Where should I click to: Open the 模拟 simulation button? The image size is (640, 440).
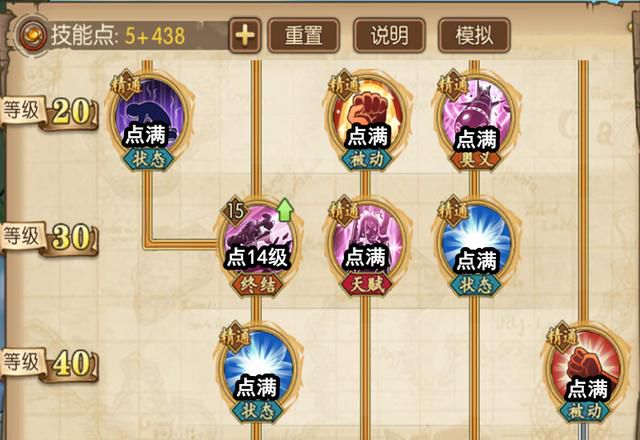[x=474, y=36]
